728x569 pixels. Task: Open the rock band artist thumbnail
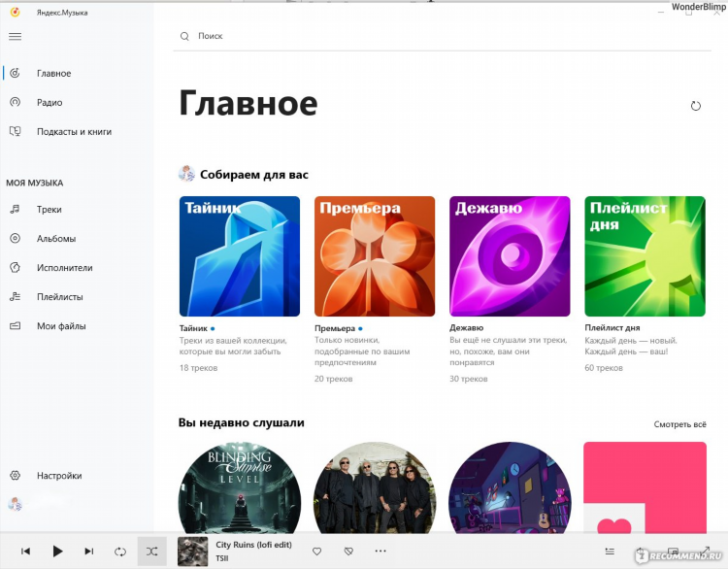[375, 487]
